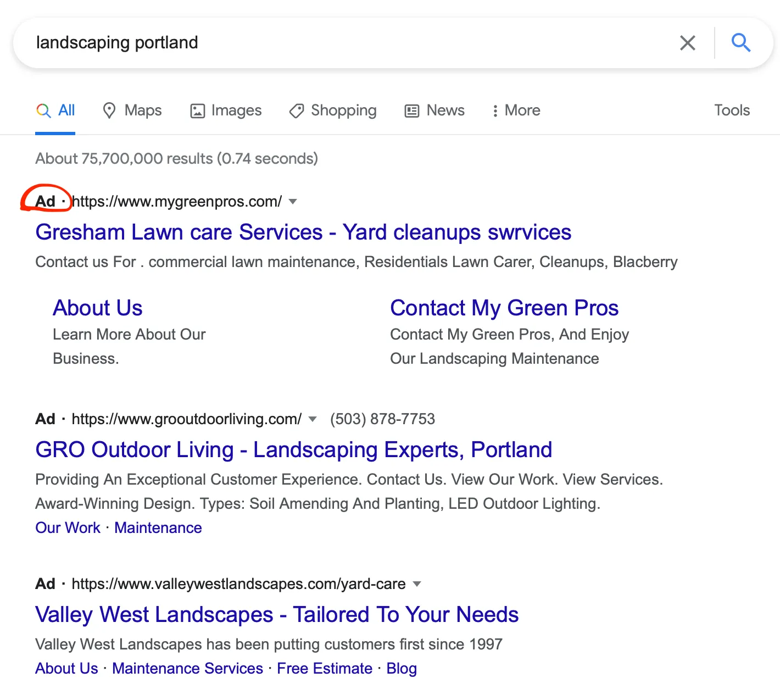Image resolution: width=780 pixels, height=700 pixels.
Task: Click the Maps pin icon
Action: coord(109,110)
